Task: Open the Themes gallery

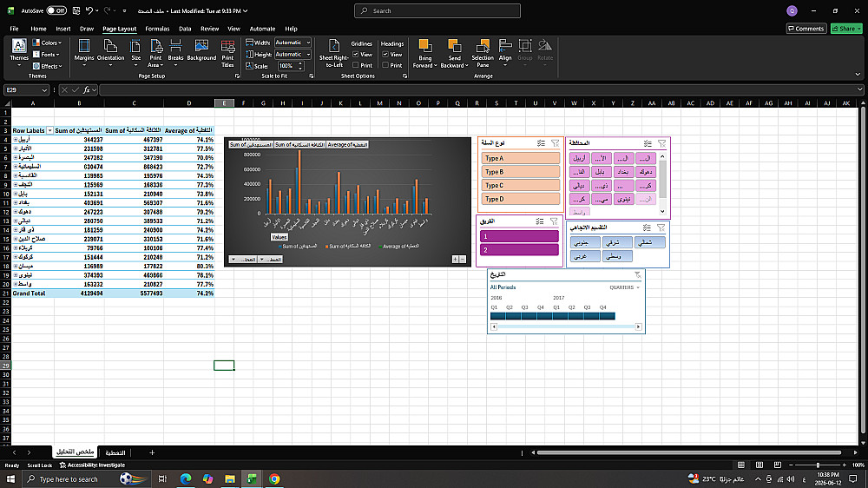Action: point(19,53)
